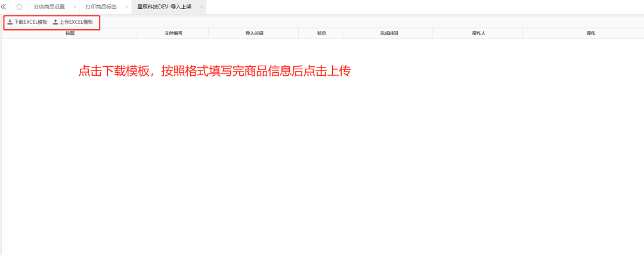Click the 导入时间 column header
This screenshot has width=644, height=255.
coord(254,33)
